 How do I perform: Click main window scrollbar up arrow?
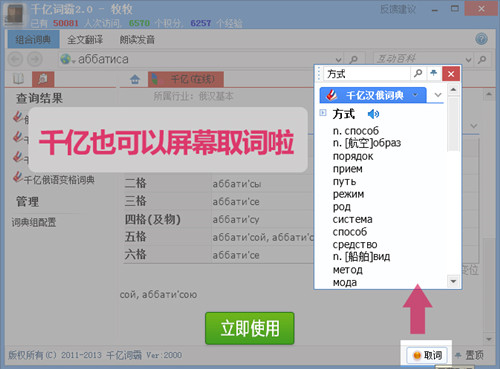(489, 94)
